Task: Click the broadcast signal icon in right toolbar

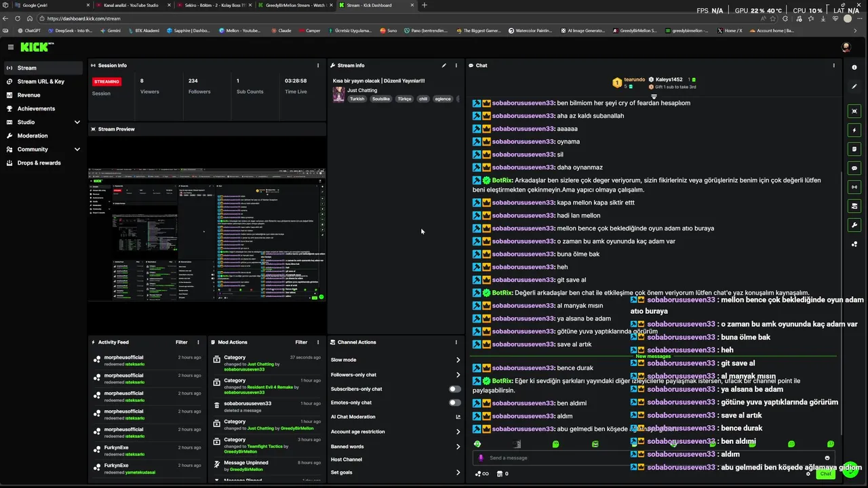Action: [x=854, y=187]
